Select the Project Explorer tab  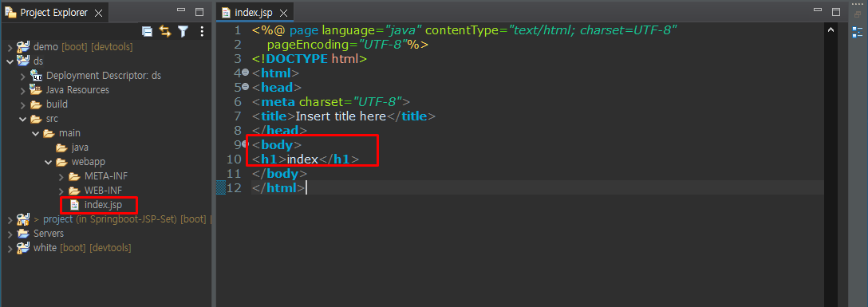click(x=54, y=13)
